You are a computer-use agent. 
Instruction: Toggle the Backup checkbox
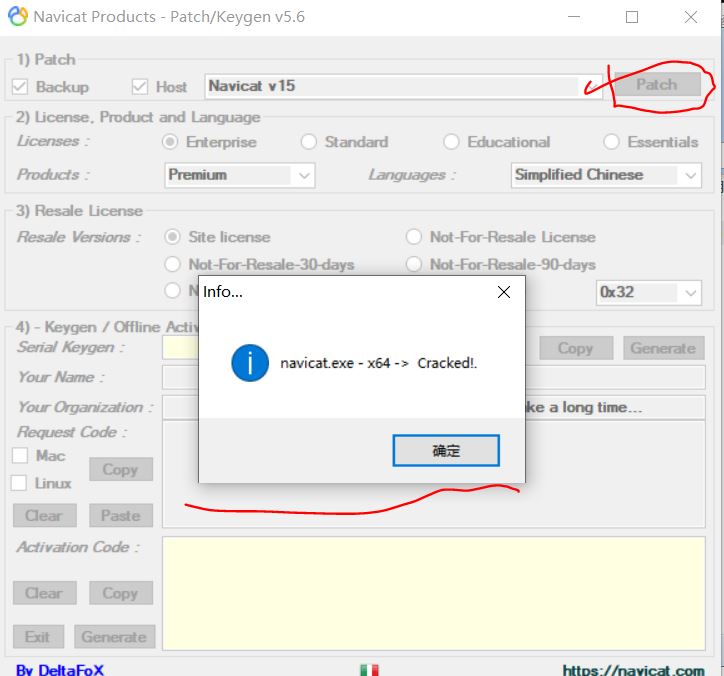click(x=20, y=87)
